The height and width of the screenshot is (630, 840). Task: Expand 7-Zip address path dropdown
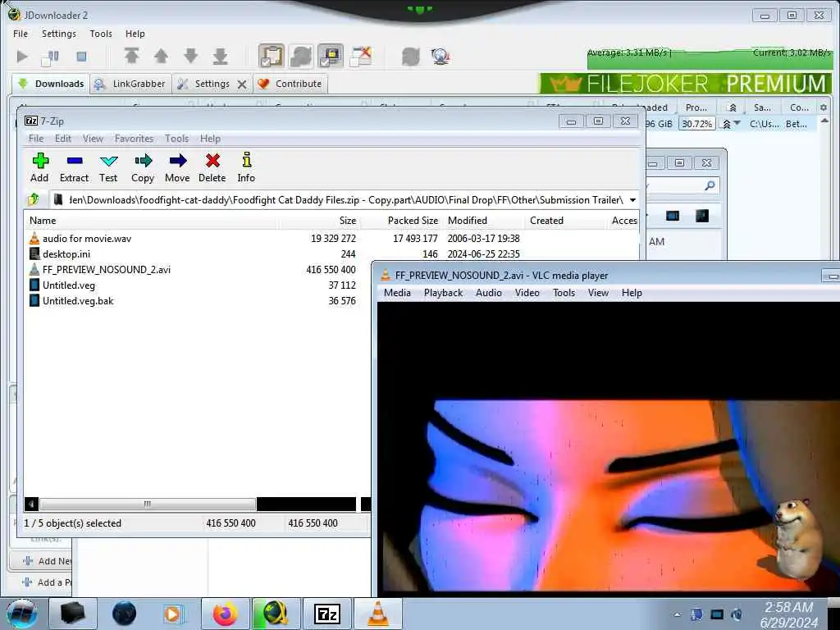[x=632, y=200]
